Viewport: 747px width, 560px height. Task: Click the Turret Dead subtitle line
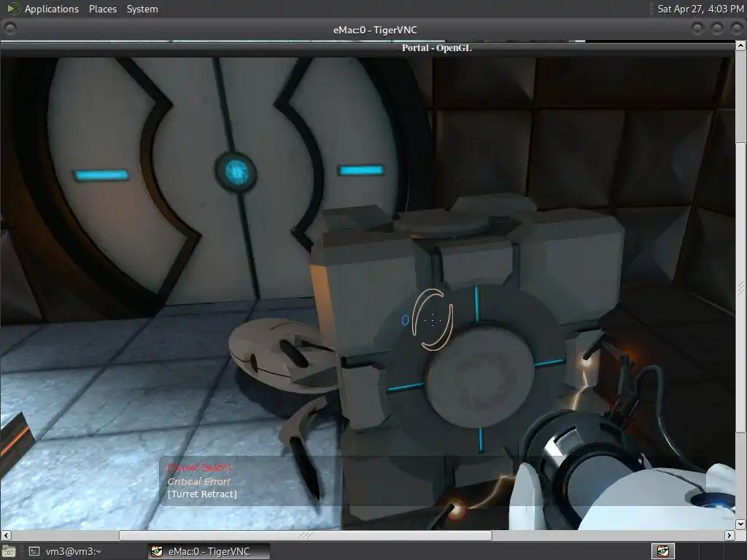pos(199,467)
